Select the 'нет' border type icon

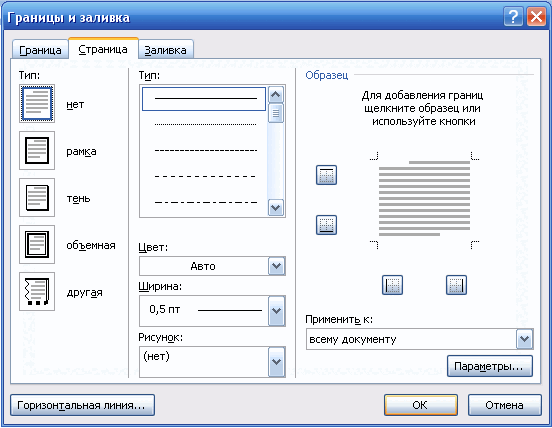pyautogui.click(x=37, y=103)
